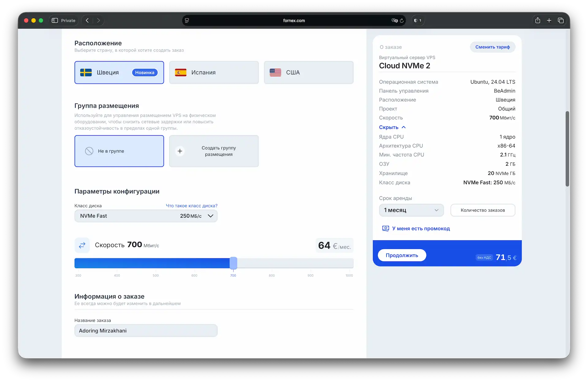
Task: Click the translate icon in address bar
Action: (394, 21)
